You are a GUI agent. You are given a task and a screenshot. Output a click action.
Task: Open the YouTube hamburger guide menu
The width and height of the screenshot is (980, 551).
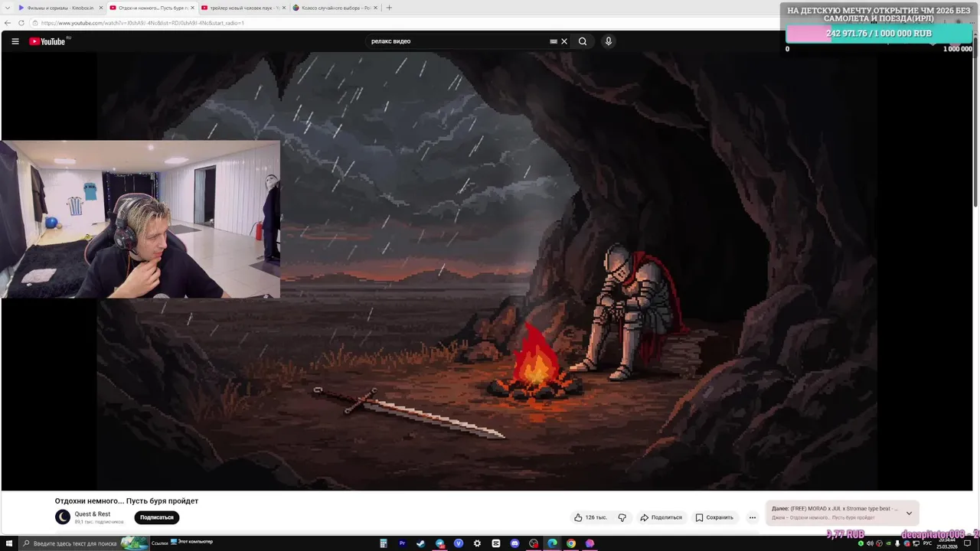coord(15,41)
